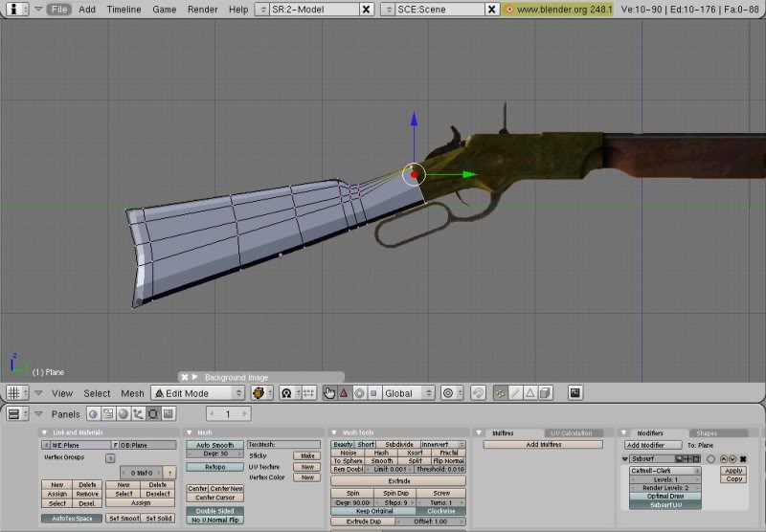Open Editing context panels icon

153,414
